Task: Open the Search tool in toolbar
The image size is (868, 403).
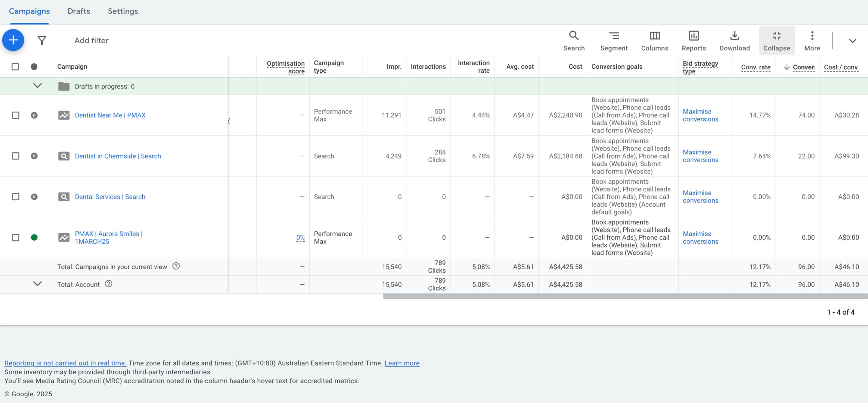Action: point(574,40)
